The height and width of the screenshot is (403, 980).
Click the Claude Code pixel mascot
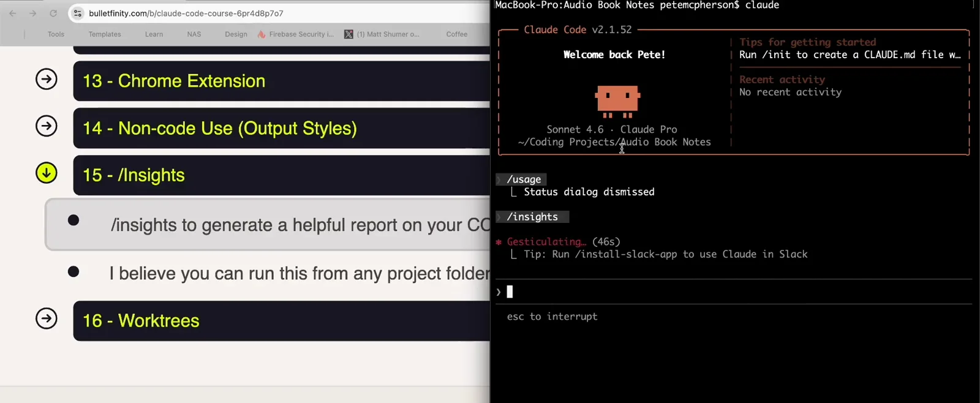coord(617,102)
